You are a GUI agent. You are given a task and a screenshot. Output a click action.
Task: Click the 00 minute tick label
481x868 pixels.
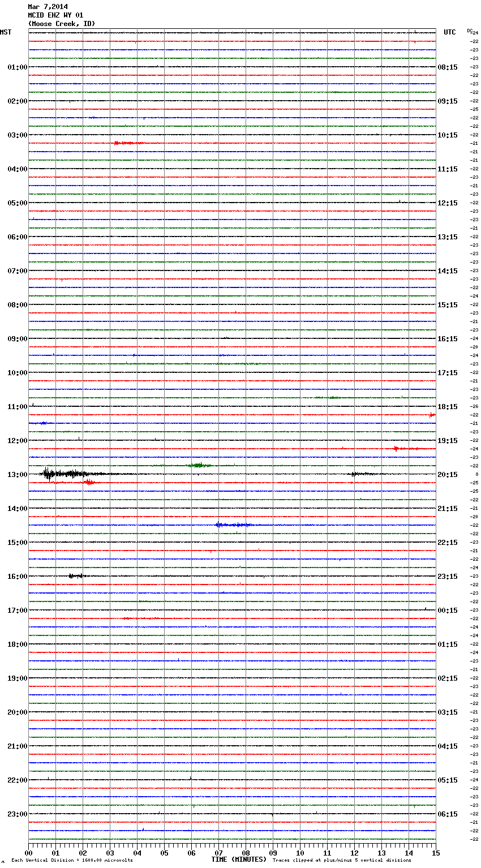pos(28,853)
